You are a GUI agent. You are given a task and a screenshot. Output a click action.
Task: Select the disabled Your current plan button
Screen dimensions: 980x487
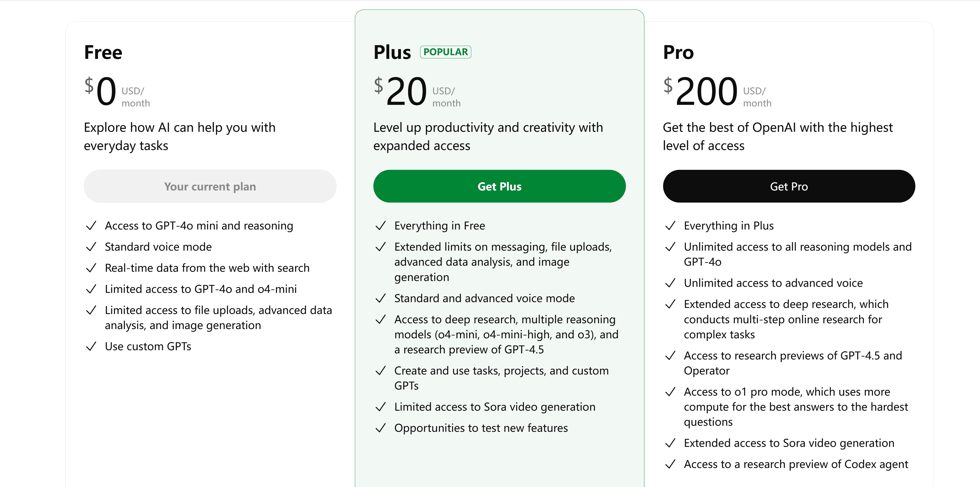pyautogui.click(x=210, y=186)
